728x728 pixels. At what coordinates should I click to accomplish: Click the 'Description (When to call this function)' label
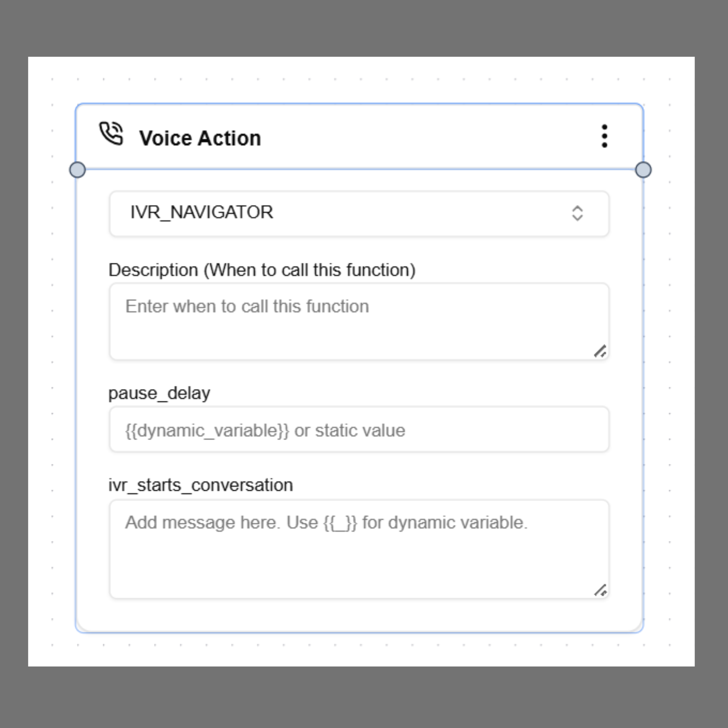[x=262, y=270]
